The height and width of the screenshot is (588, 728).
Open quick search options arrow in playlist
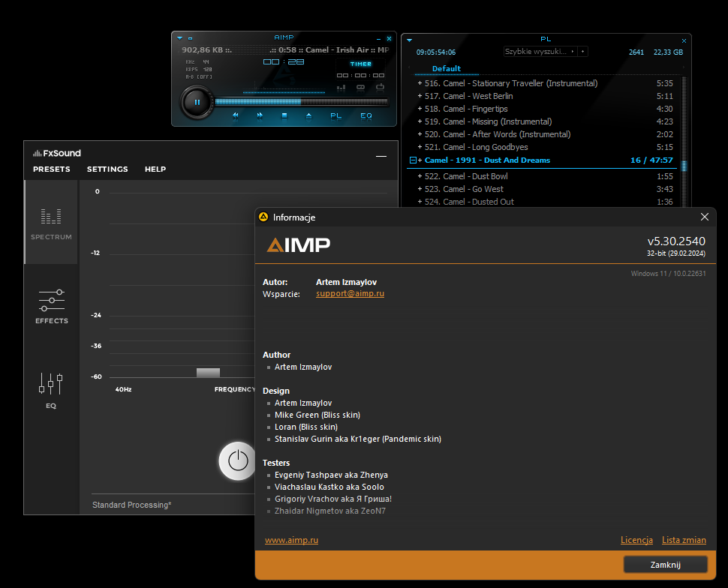pyautogui.click(x=573, y=52)
